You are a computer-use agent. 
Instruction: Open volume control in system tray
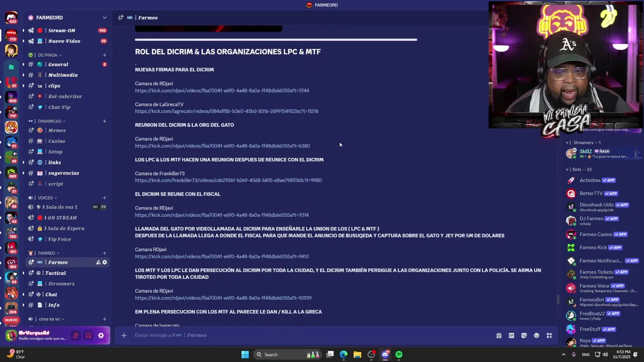click(605, 354)
